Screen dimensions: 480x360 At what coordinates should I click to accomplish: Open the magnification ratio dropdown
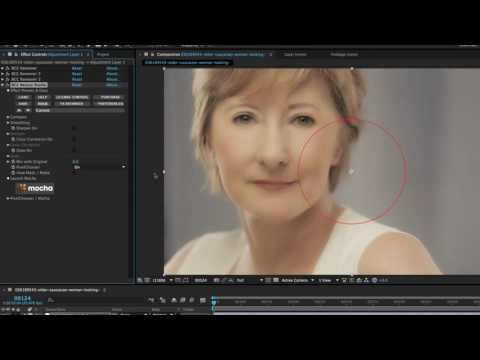coord(163,280)
